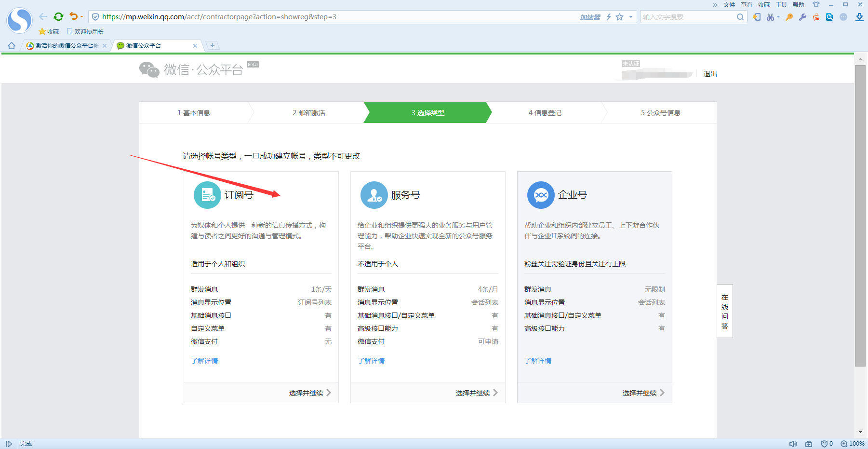Open the 工具 menu
868x449 pixels.
tap(781, 5)
